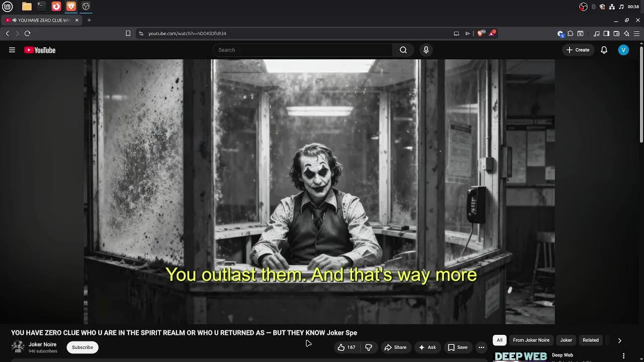This screenshot has height=362, width=644.
Task: Open the Files folder in the panel
Action: 27,7
